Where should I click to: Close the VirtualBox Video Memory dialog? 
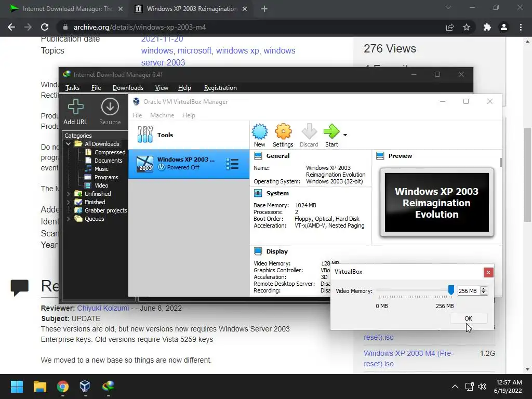488,272
